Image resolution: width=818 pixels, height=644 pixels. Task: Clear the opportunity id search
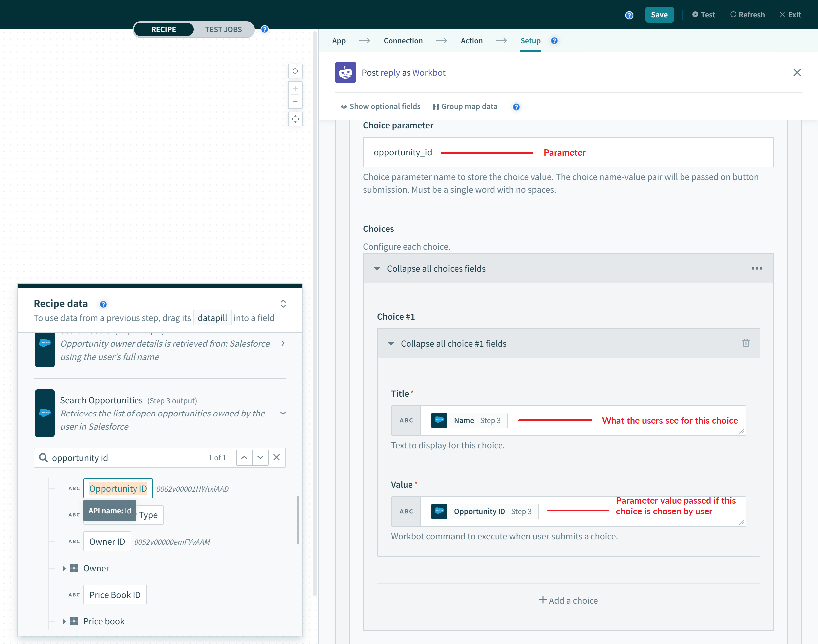pyautogui.click(x=276, y=457)
